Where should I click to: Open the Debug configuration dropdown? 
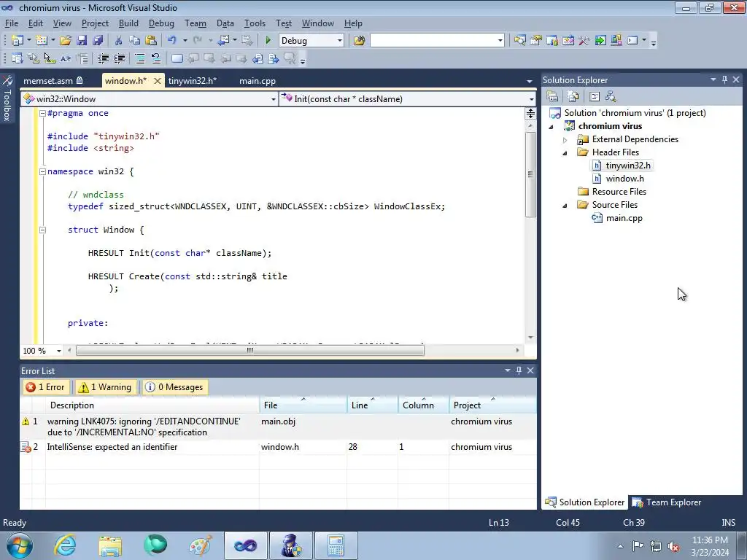point(340,41)
